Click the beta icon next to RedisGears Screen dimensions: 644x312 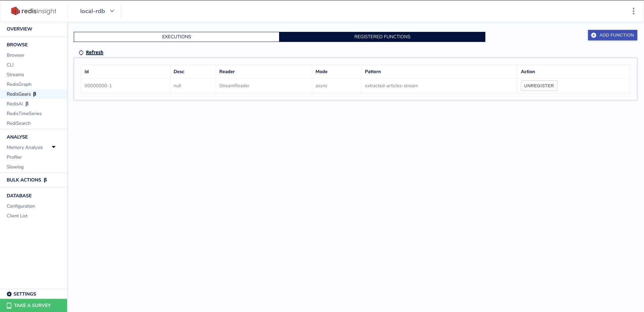pos(35,94)
